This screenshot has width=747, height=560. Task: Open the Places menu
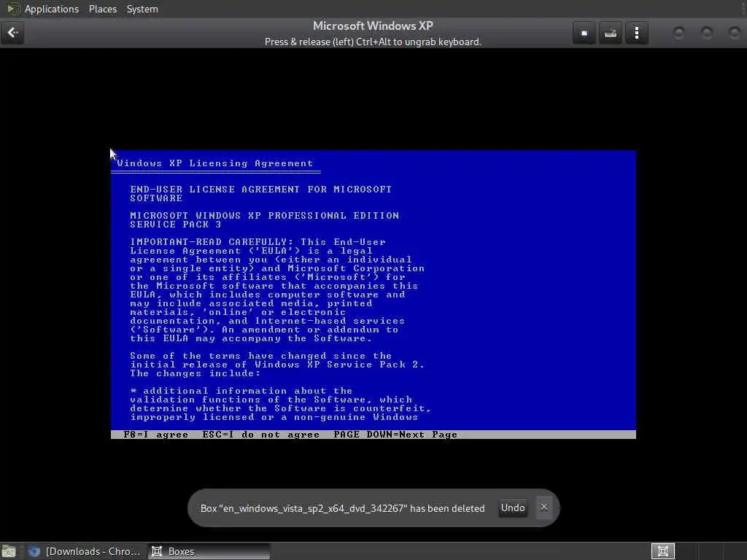click(102, 9)
